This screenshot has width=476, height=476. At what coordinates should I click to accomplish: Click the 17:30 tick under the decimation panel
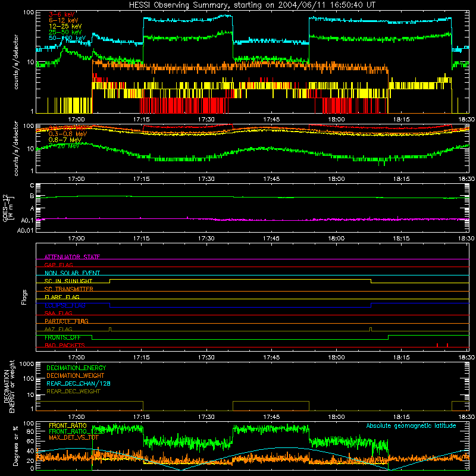click(206, 417)
